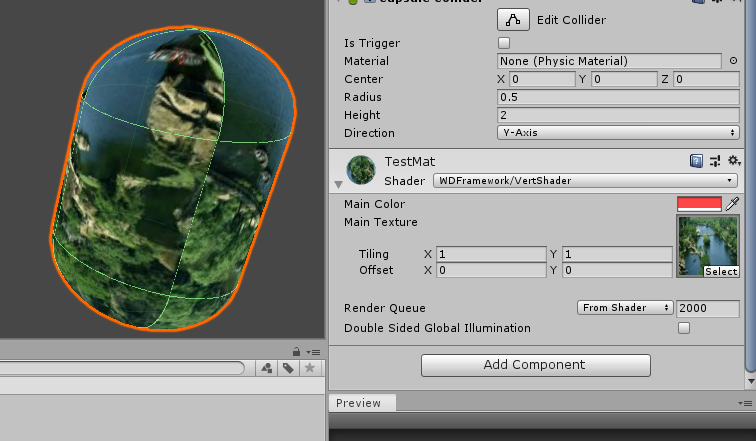Screen dimensions: 756x441
Task: Click the "Direction" property label
Action: coord(369,133)
